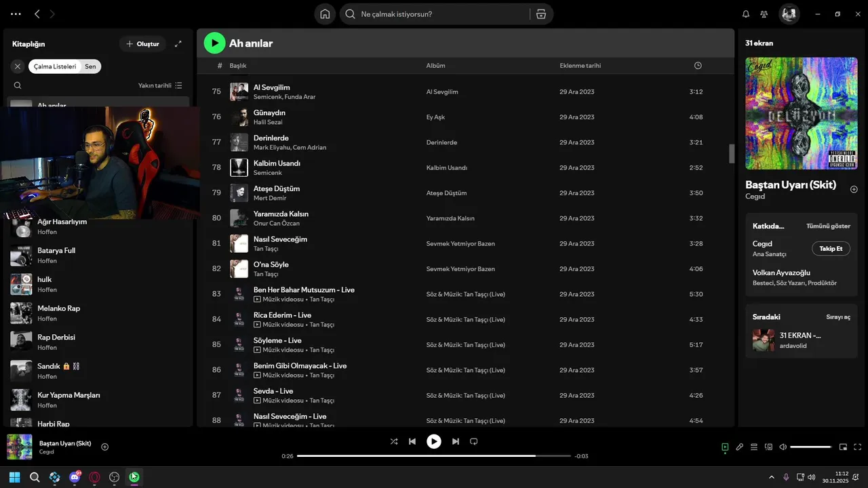Image resolution: width=868 pixels, height=488 pixels.
Task: Open the Cegıd artist link under song title
Action: (755, 196)
